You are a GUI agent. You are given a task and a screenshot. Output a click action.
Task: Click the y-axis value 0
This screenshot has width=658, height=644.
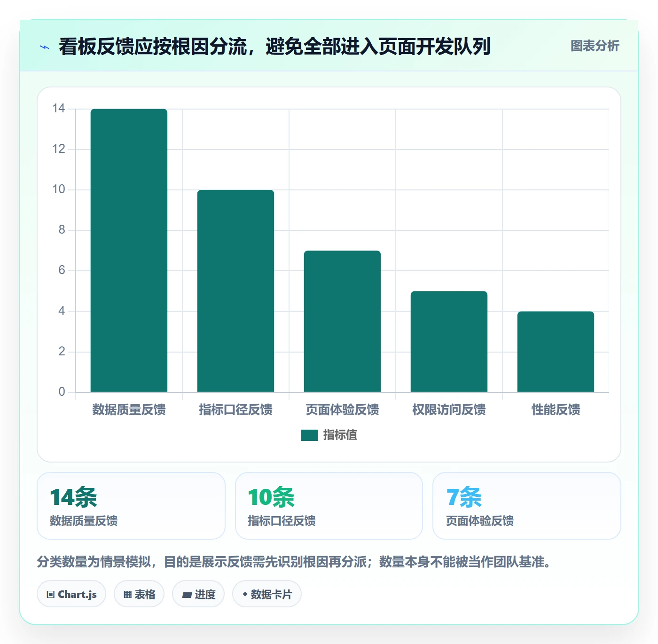click(x=62, y=392)
